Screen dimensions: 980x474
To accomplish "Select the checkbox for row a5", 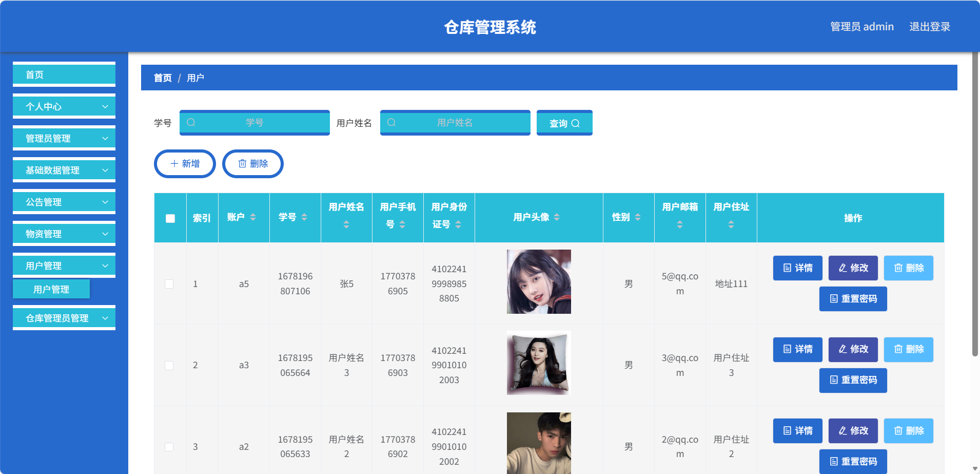I will [169, 284].
